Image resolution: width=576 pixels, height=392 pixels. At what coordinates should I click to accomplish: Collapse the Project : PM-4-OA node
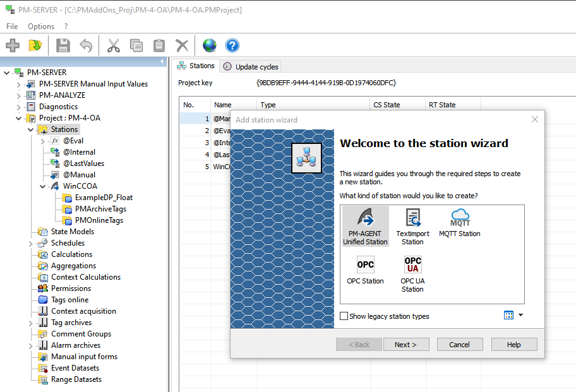tap(19, 118)
